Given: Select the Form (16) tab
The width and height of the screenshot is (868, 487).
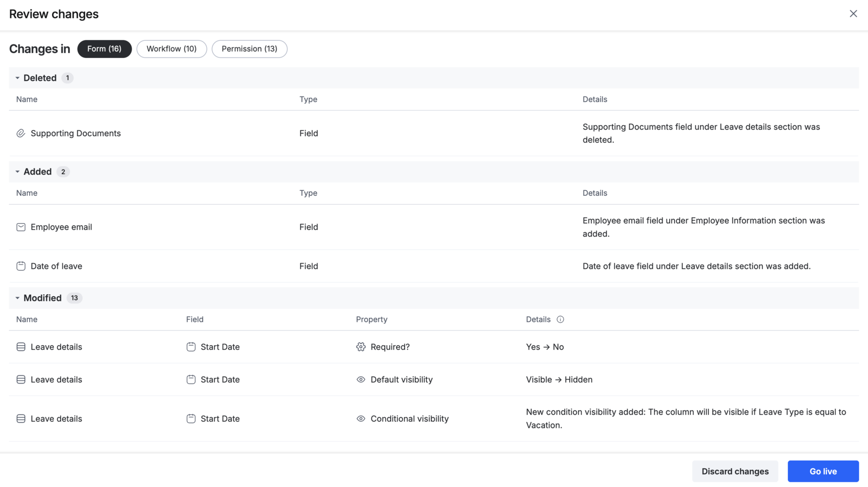Looking at the screenshot, I should pos(104,49).
